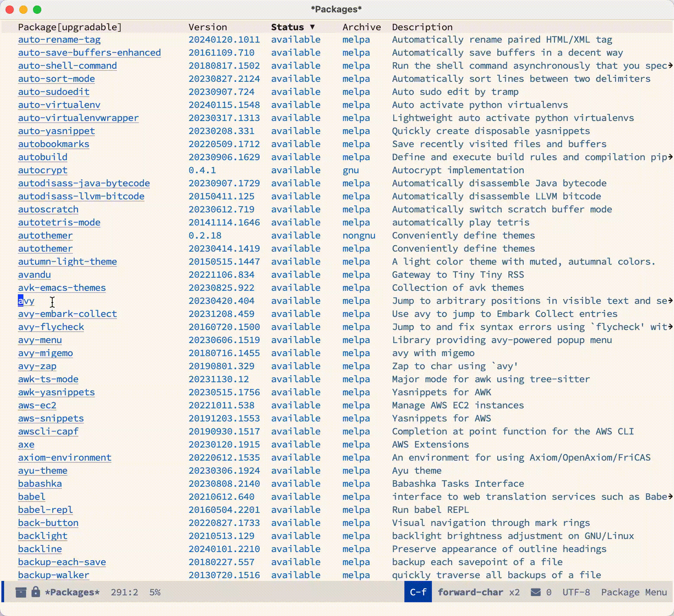
Task: Open the backline package link
Action: [x=40, y=549]
